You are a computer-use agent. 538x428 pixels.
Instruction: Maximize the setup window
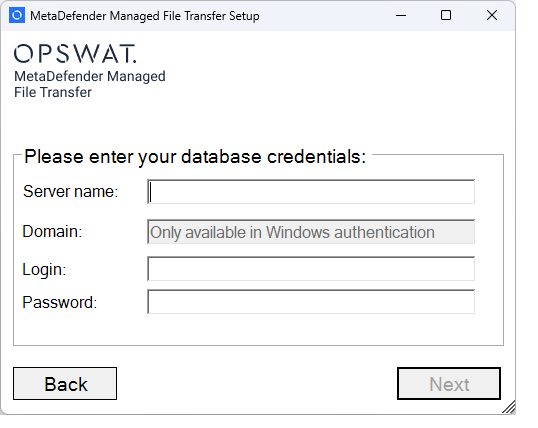446,15
